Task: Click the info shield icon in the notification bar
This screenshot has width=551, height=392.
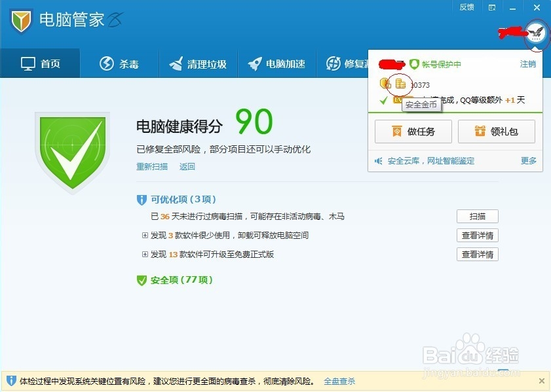Action: (x=11, y=381)
